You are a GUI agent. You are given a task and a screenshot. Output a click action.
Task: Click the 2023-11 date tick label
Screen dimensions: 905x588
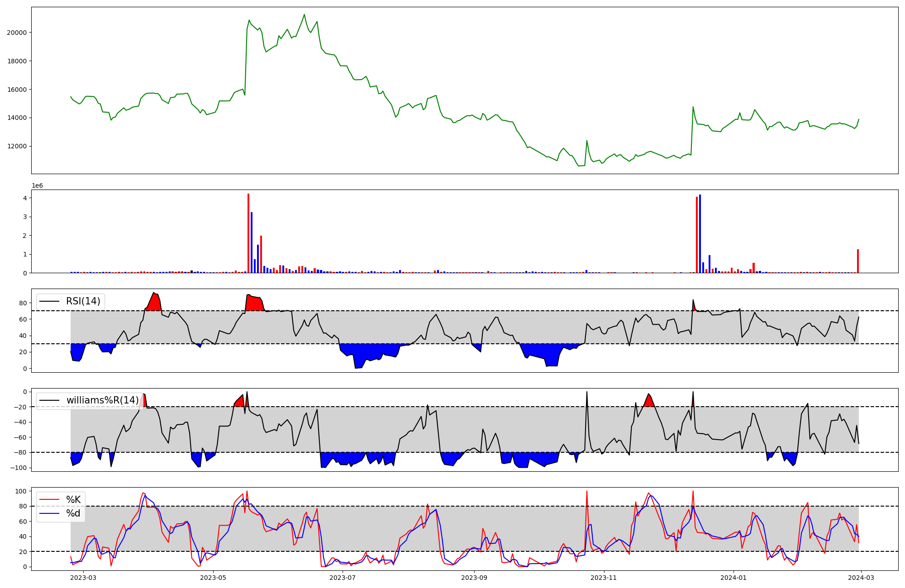604,578
